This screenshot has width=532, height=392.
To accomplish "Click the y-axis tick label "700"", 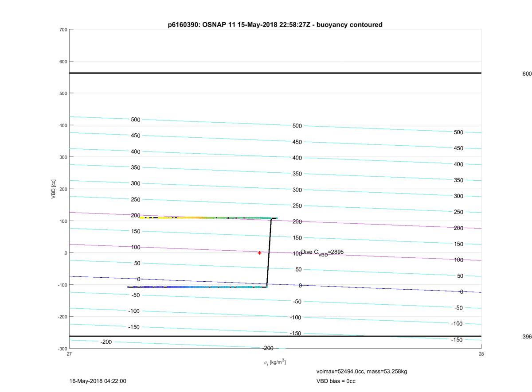I will point(63,30).
